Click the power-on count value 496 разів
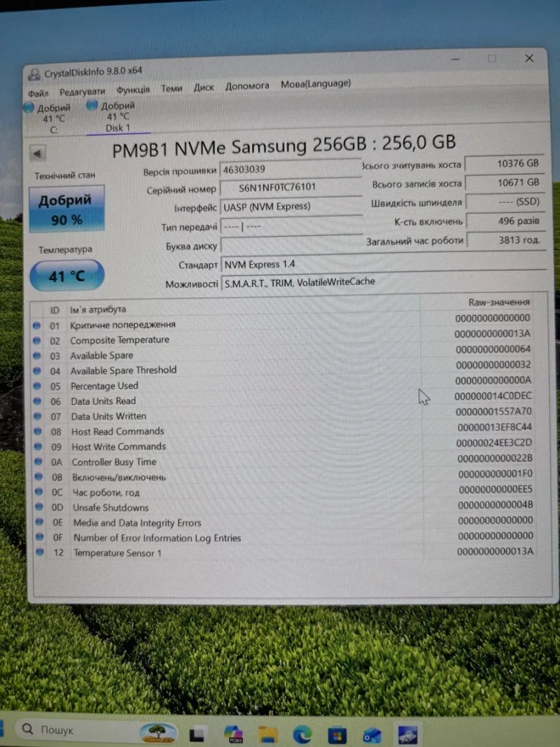Image resolution: width=560 pixels, height=747 pixels. pos(505,221)
